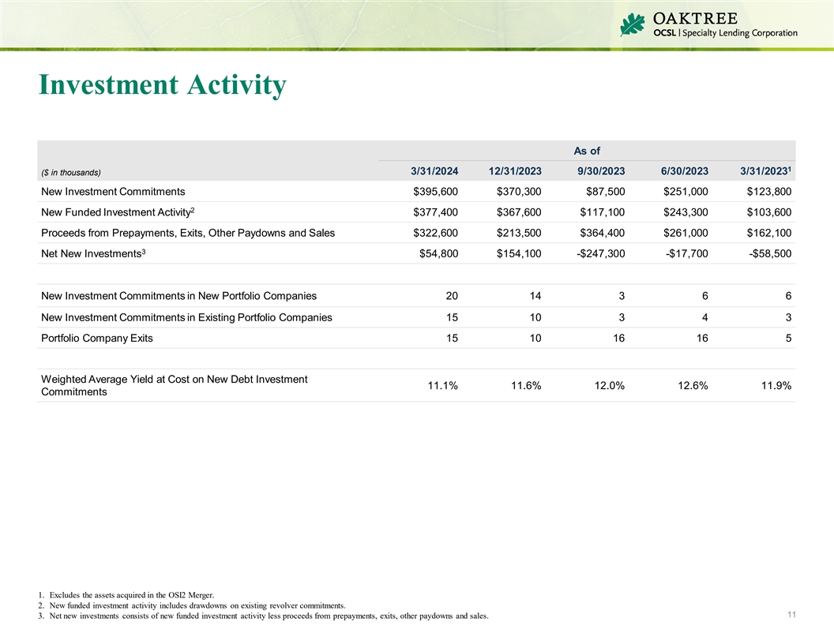Click the 12/31/2023 column header
Screen dimensions: 834x644
(514, 171)
